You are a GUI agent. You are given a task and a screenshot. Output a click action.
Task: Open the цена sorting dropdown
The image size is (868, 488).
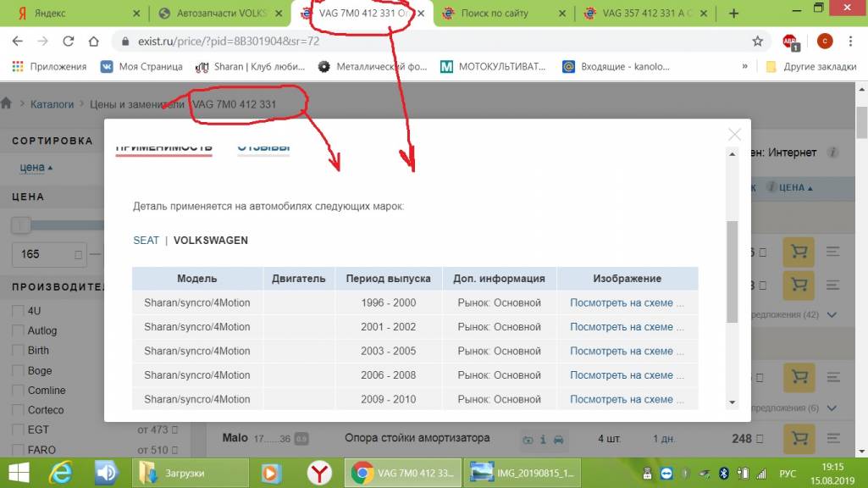[x=36, y=168]
